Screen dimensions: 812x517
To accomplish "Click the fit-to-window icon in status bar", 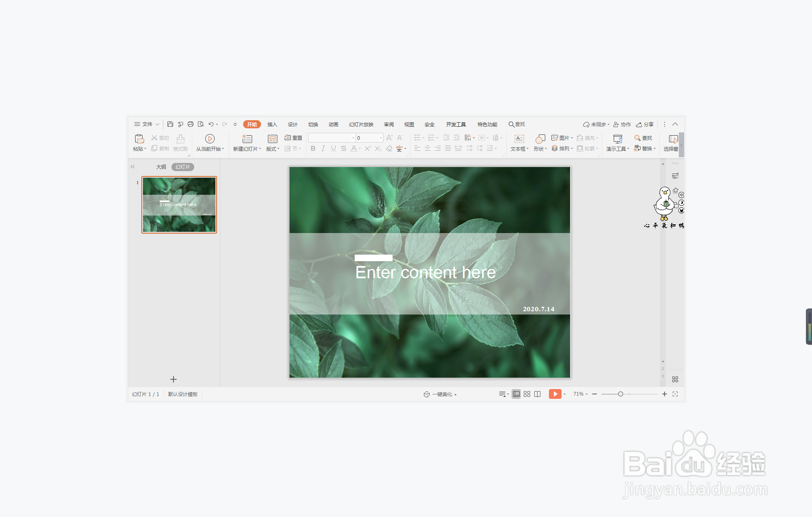I will [x=675, y=394].
